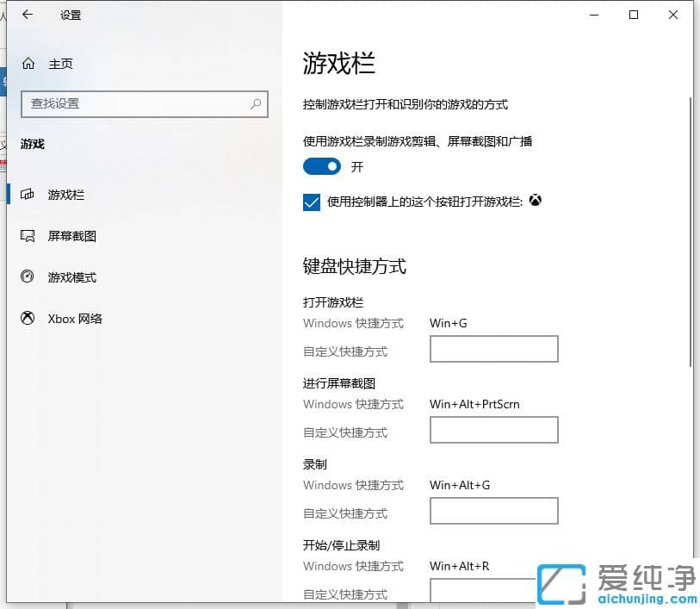Image resolution: width=700 pixels, height=609 pixels.
Task: Click the custom shortcut field for 录制
Action: pyautogui.click(x=493, y=511)
